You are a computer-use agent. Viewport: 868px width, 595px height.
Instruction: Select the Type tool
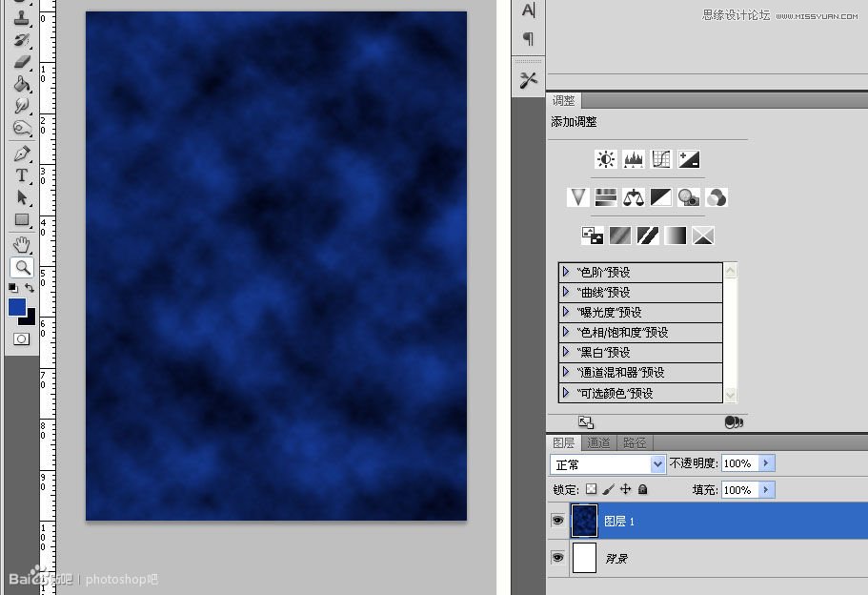(x=21, y=174)
